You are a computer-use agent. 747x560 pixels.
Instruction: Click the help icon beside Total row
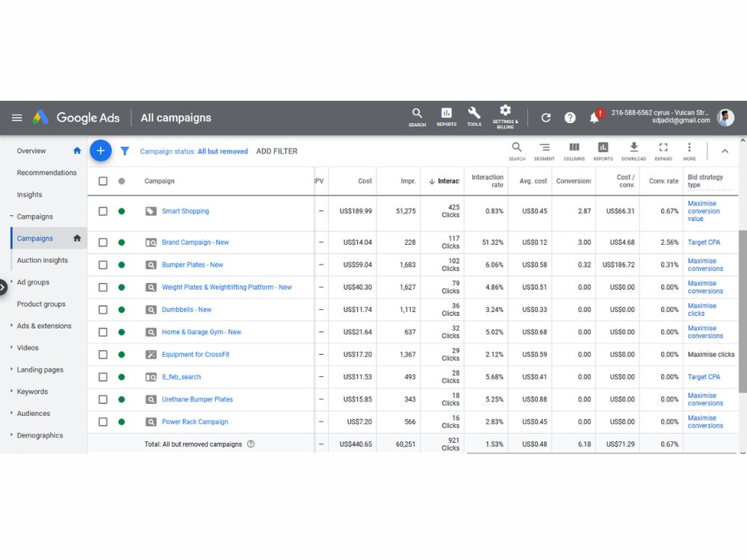click(250, 444)
